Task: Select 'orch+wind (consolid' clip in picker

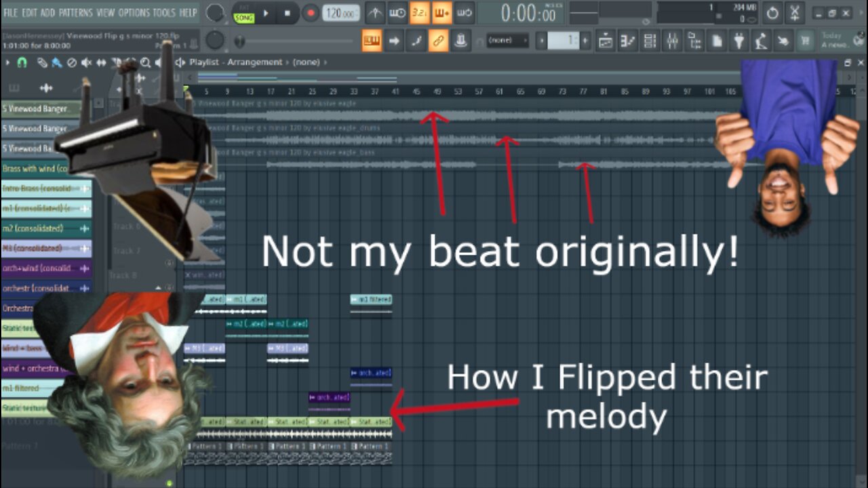Action: (46, 268)
